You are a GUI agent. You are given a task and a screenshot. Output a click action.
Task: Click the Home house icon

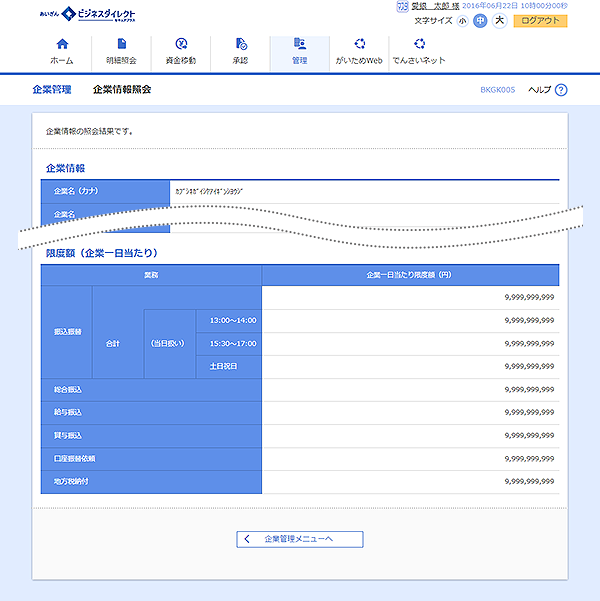(x=62, y=44)
